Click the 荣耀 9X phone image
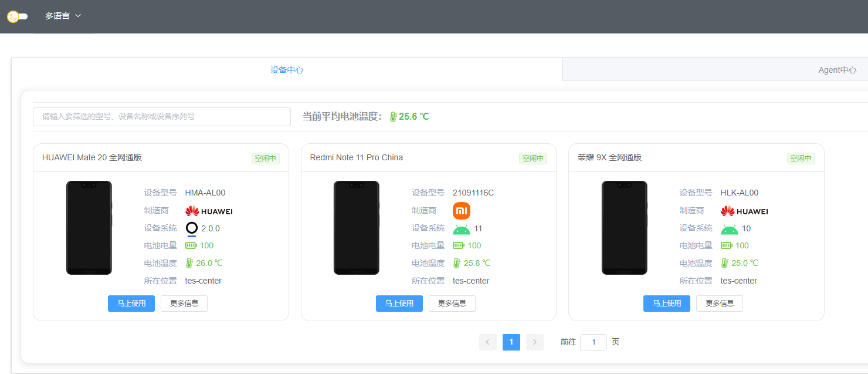 click(625, 228)
